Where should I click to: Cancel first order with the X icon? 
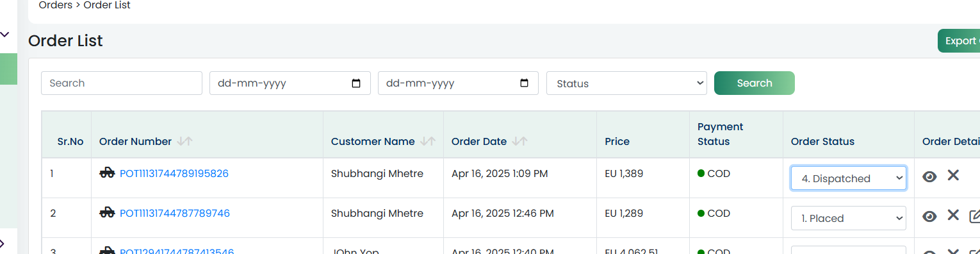click(953, 175)
